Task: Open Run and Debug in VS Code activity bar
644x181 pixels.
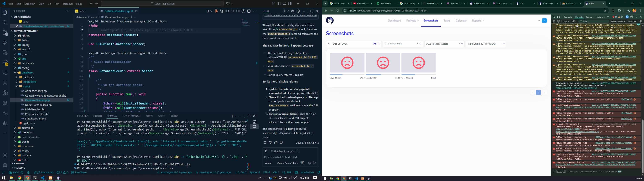Action: (x=5, y=43)
